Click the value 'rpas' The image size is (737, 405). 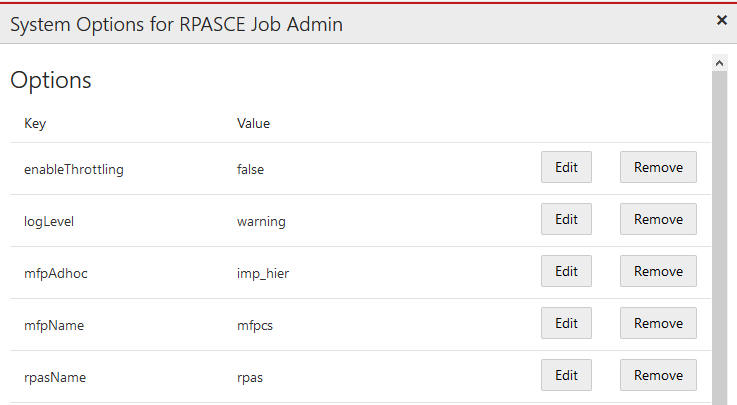tap(250, 377)
